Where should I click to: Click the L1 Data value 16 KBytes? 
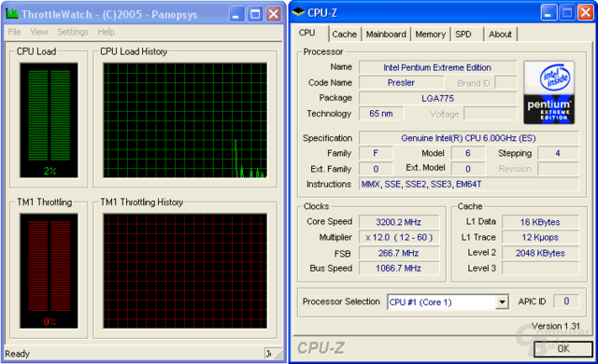pyautogui.click(x=540, y=222)
